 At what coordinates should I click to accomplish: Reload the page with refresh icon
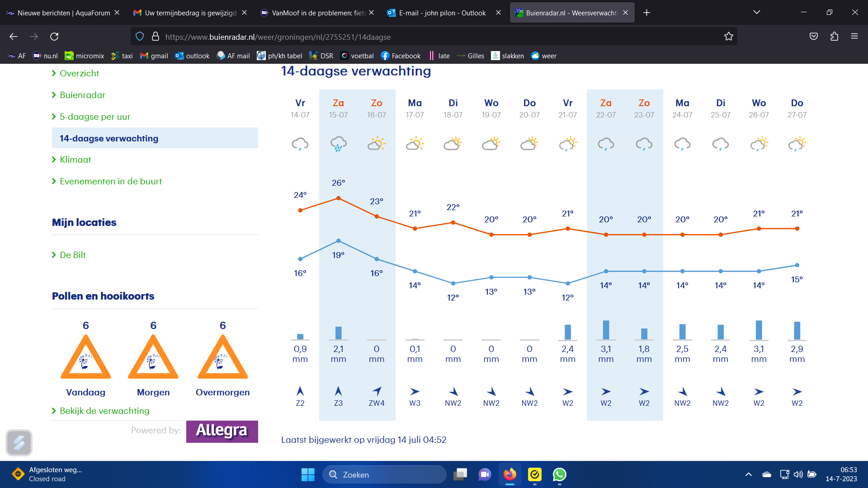[54, 37]
